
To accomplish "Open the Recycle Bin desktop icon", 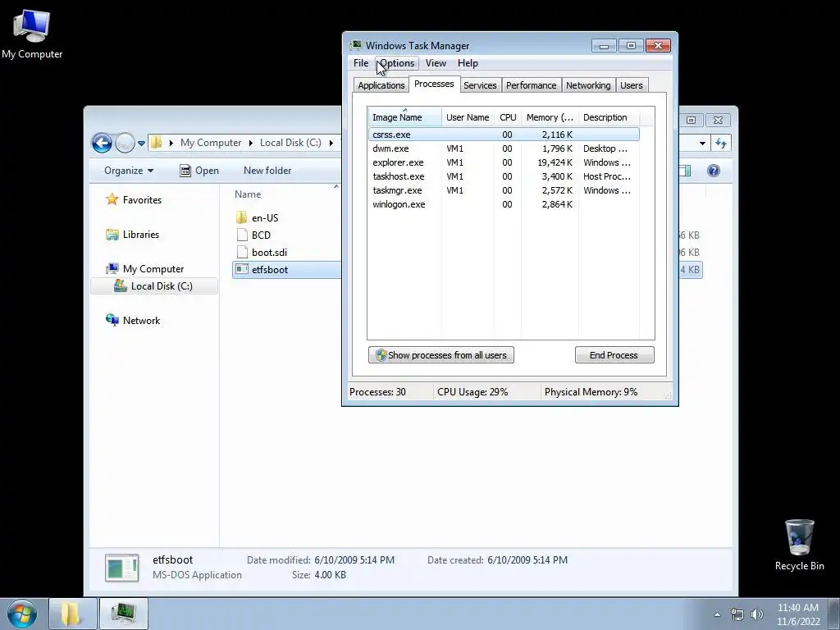I will (799, 545).
